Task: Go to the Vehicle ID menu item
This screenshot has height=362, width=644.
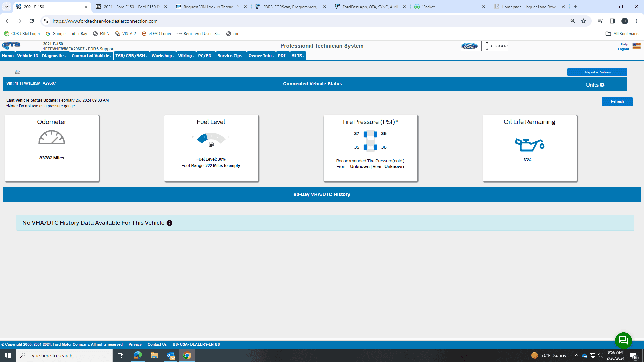Action: [28, 56]
